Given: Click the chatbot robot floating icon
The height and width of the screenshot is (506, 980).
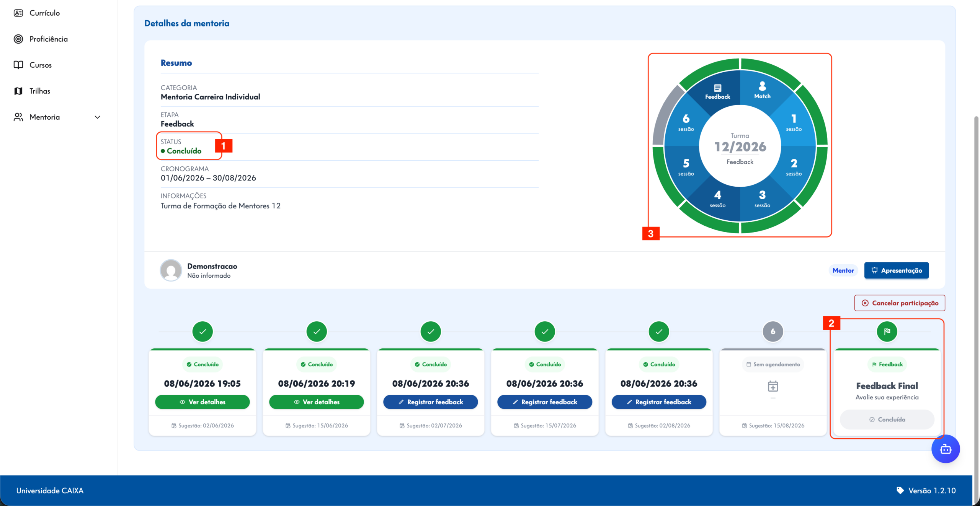Looking at the screenshot, I should click(x=945, y=449).
